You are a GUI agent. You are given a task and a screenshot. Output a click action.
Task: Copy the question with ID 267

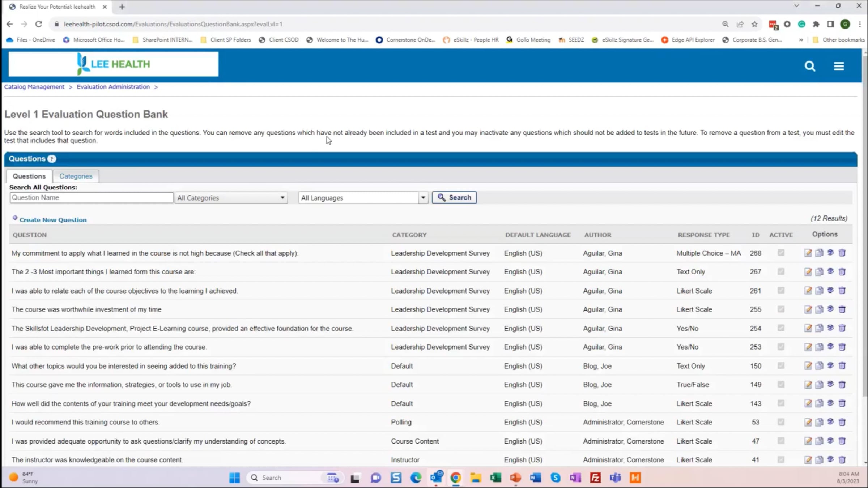(x=819, y=272)
